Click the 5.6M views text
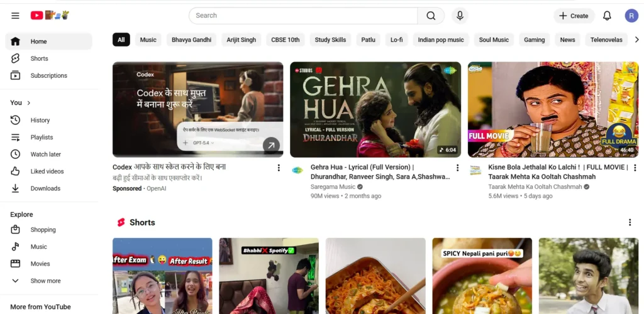This screenshot has width=644, height=314. click(503, 196)
